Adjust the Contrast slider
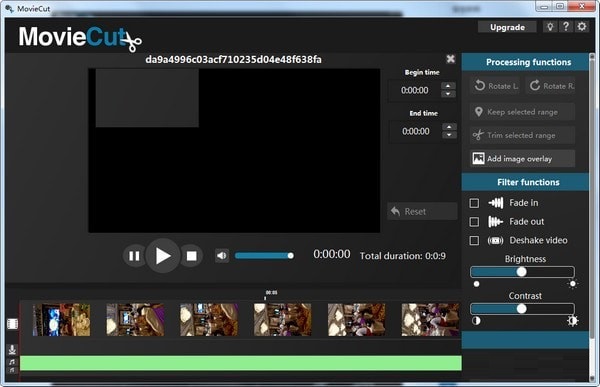 point(522,309)
